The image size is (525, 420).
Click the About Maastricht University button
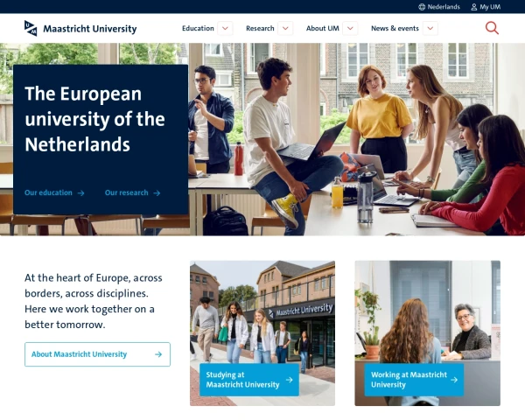click(x=97, y=354)
